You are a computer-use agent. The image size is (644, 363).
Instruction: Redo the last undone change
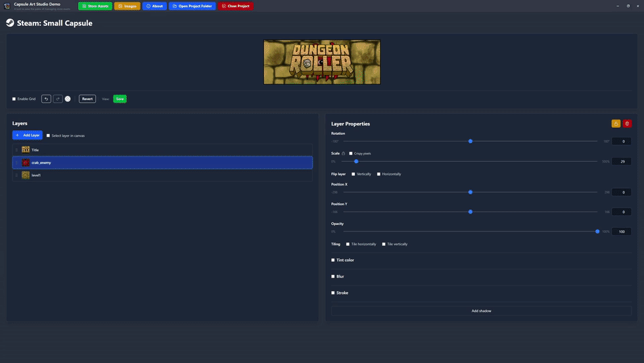pyautogui.click(x=58, y=99)
